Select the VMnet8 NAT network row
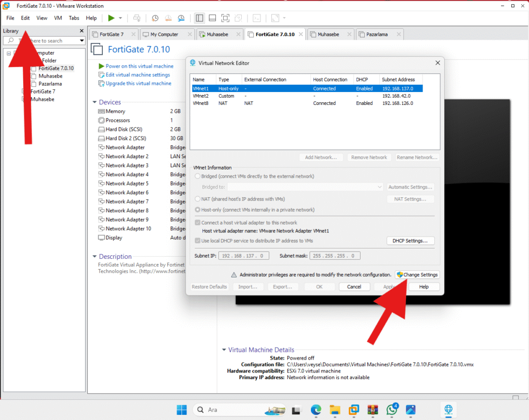This screenshot has height=420, width=529. [x=306, y=103]
